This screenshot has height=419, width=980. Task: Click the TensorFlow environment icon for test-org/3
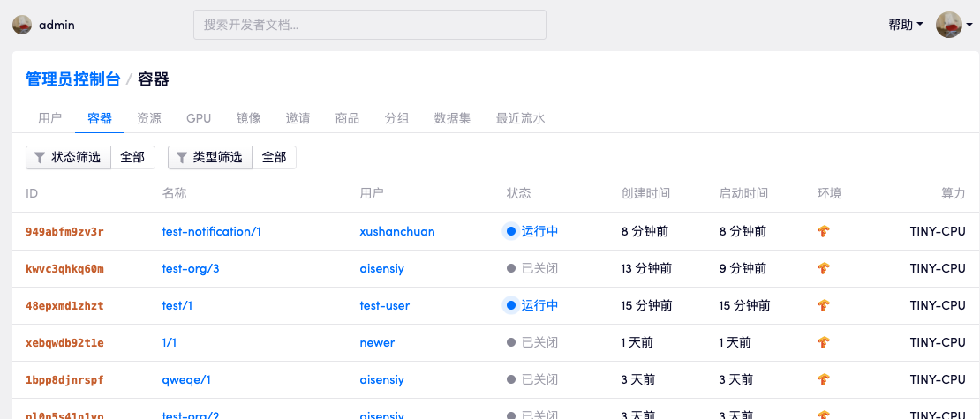pos(824,269)
